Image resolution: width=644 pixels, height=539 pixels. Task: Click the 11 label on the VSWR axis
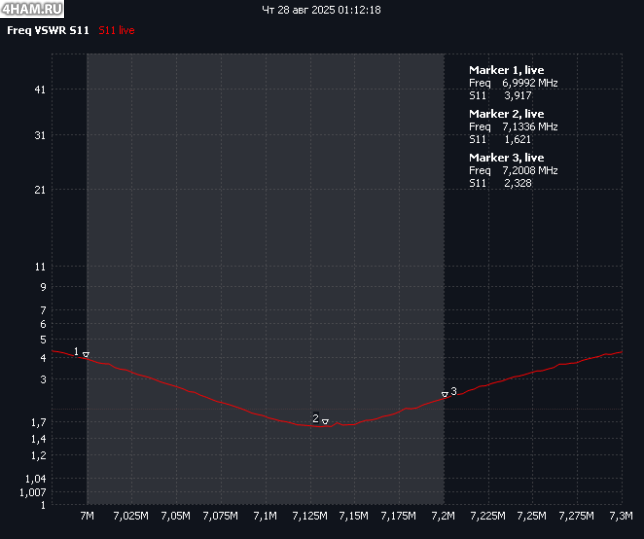[40, 267]
